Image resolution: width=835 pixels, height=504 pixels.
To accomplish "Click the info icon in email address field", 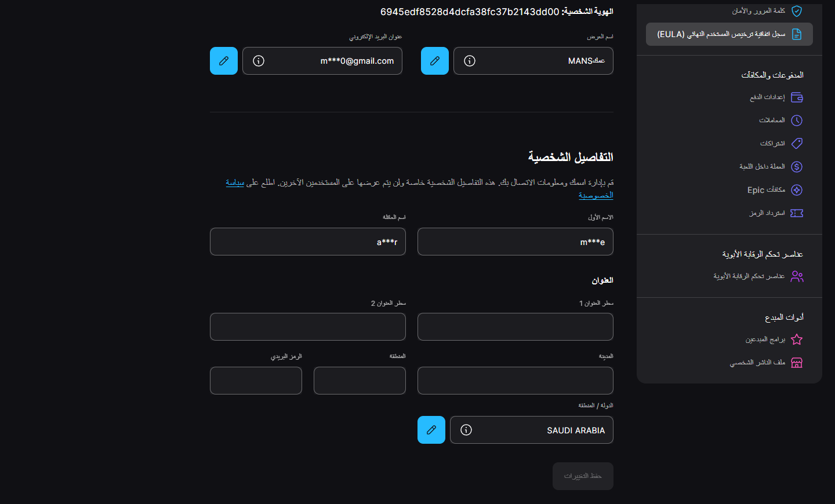I will pos(259,61).
